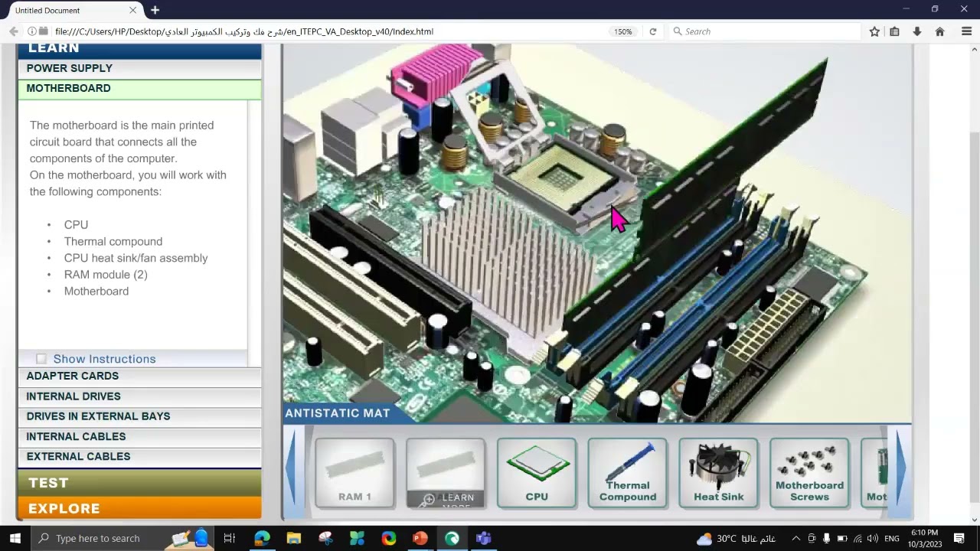Collapse the MOTHERBOARD section

(x=139, y=88)
